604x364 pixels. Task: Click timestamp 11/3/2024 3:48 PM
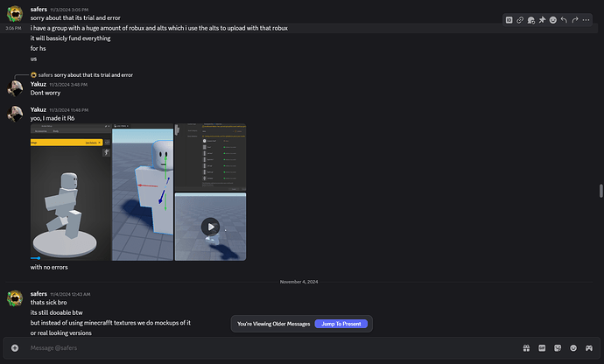(68, 84)
